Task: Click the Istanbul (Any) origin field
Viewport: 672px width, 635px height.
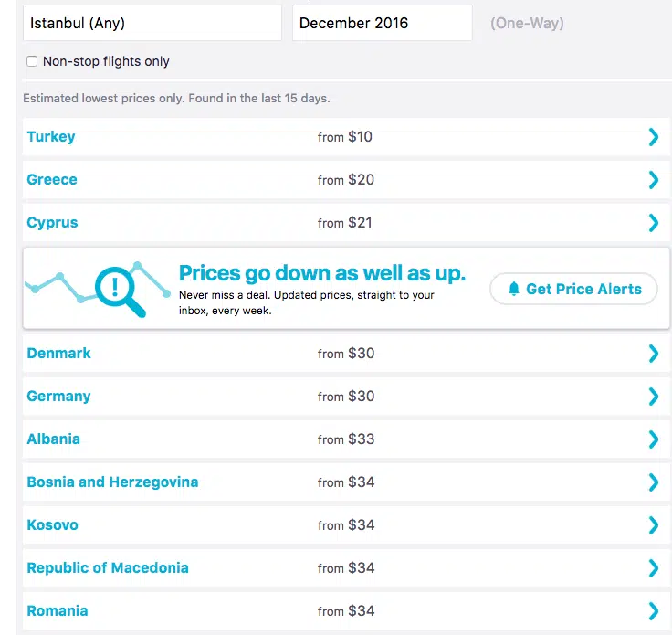Action: [152, 23]
